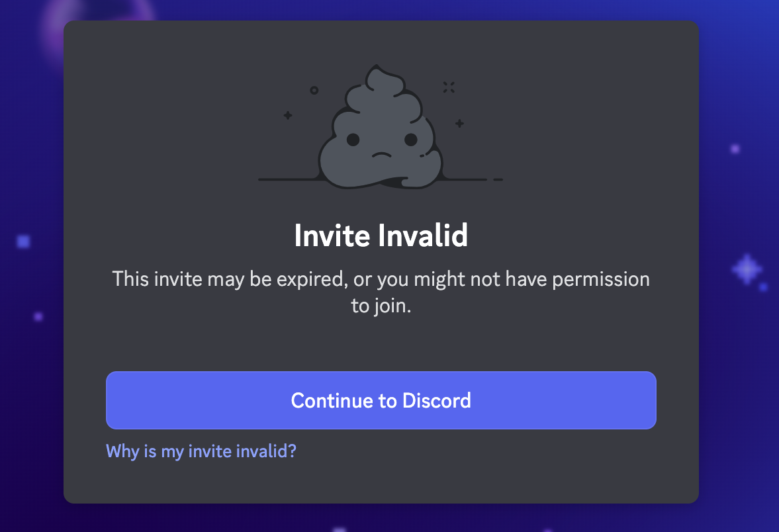Click the tiny purple pixel star in the lower-left background
Image resolution: width=779 pixels, height=532 pixels.
tap(38, 316)
